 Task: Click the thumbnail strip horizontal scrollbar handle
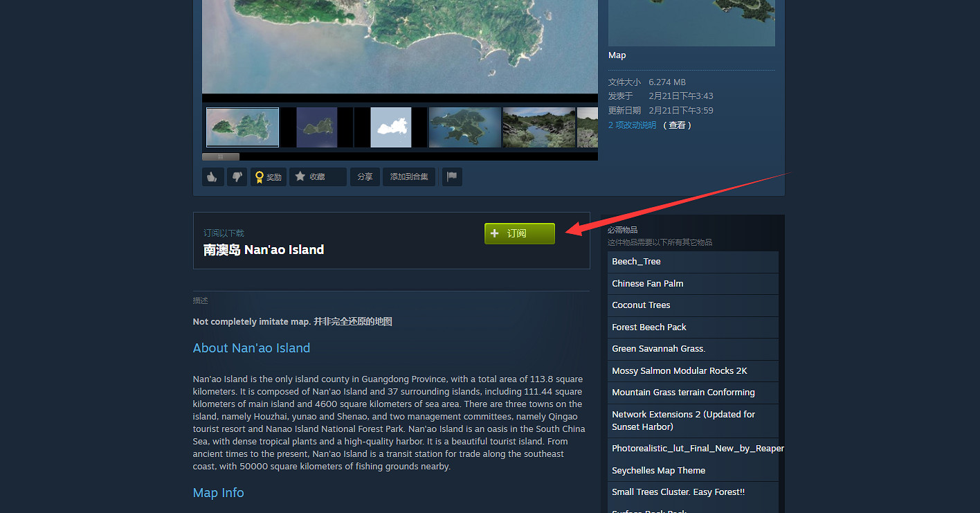[220, 157]
